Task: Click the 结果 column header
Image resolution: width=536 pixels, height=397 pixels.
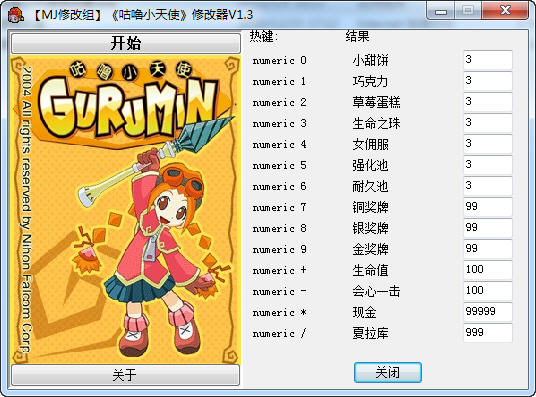Action: [357, 36]
